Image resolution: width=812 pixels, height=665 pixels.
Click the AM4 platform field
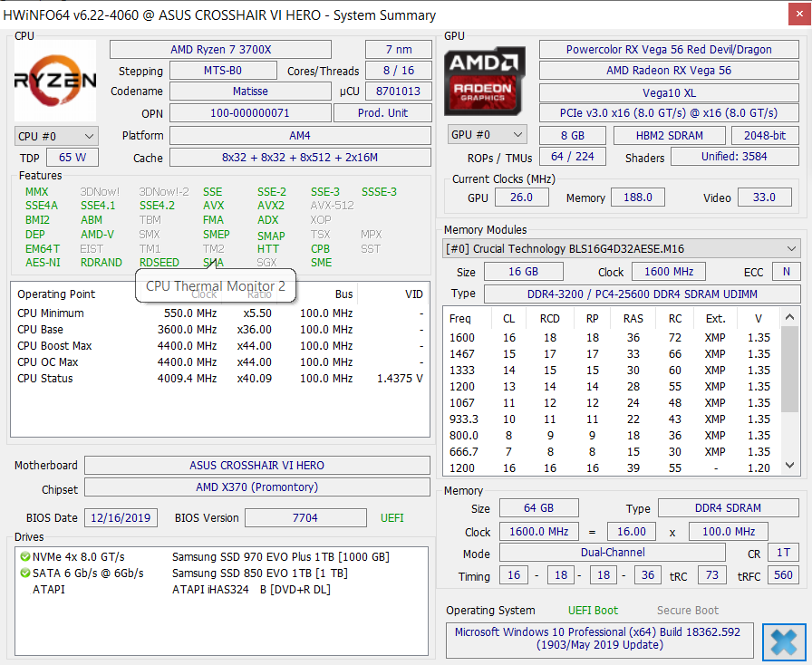tap(300, 136)
